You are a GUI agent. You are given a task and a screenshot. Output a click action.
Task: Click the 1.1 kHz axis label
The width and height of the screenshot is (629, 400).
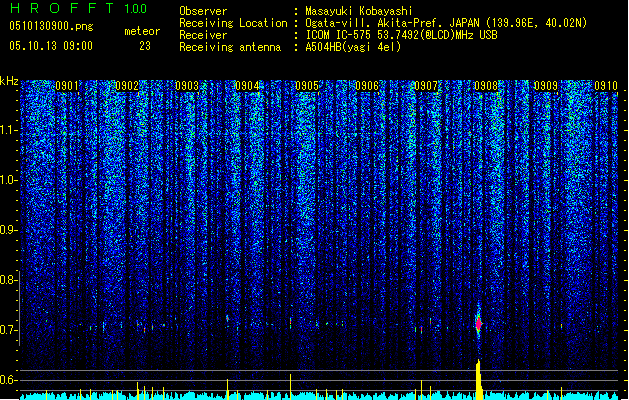coord(9,130)
